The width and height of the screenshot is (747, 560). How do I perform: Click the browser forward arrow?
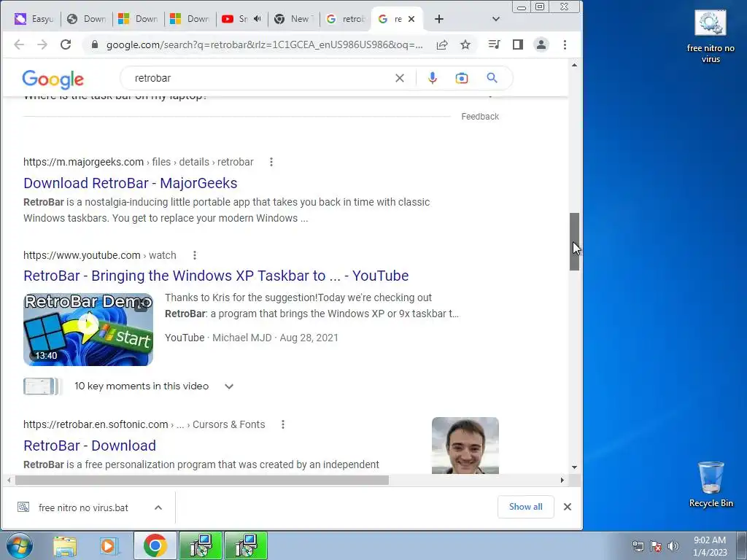point(42,44)
